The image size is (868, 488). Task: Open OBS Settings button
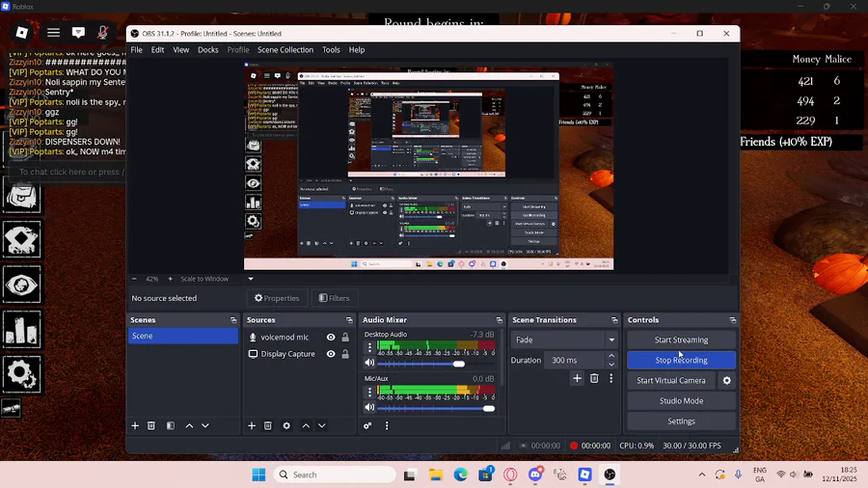681,421
